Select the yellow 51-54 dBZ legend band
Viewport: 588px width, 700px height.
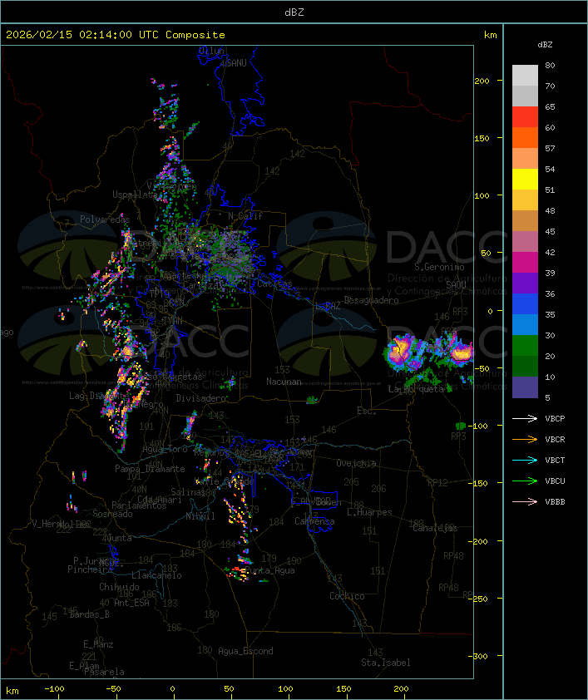click(x=525, y=180)
